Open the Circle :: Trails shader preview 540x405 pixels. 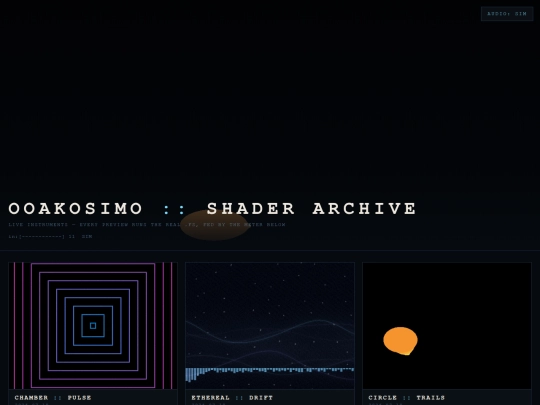(447, 326)
